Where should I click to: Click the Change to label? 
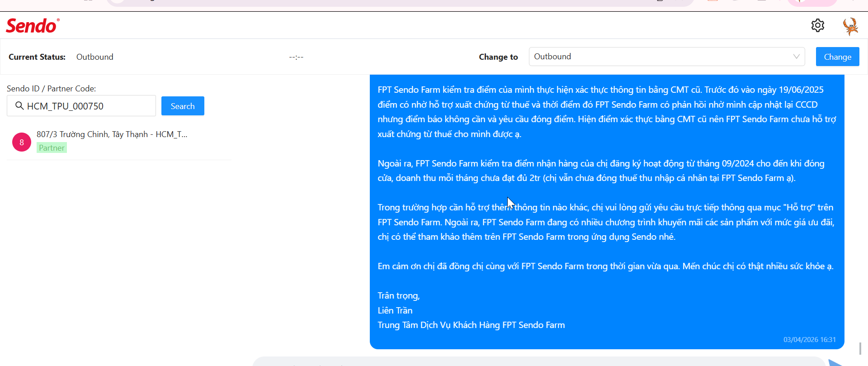tap(498, 57)
